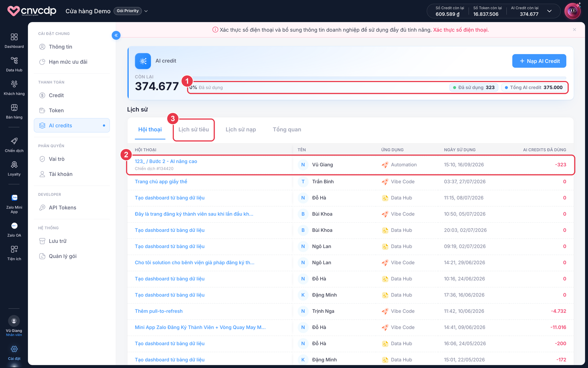Open Lưu trữ system menu

click(72, 241)
